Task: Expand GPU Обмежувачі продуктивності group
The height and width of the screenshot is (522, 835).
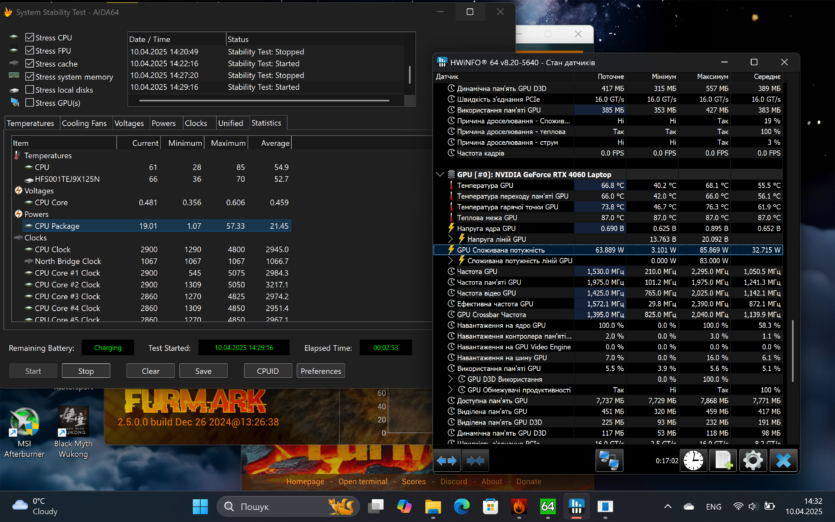Action: (x=451, y=390)
